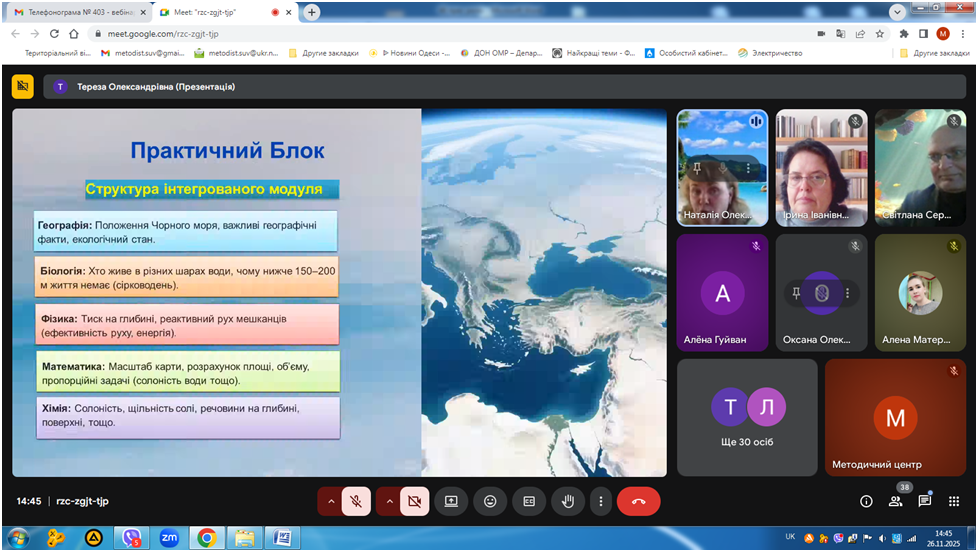Screen dimensions: 978x552
Task: Expand audio settings arrow beside microphone
Action: point(330,501)
